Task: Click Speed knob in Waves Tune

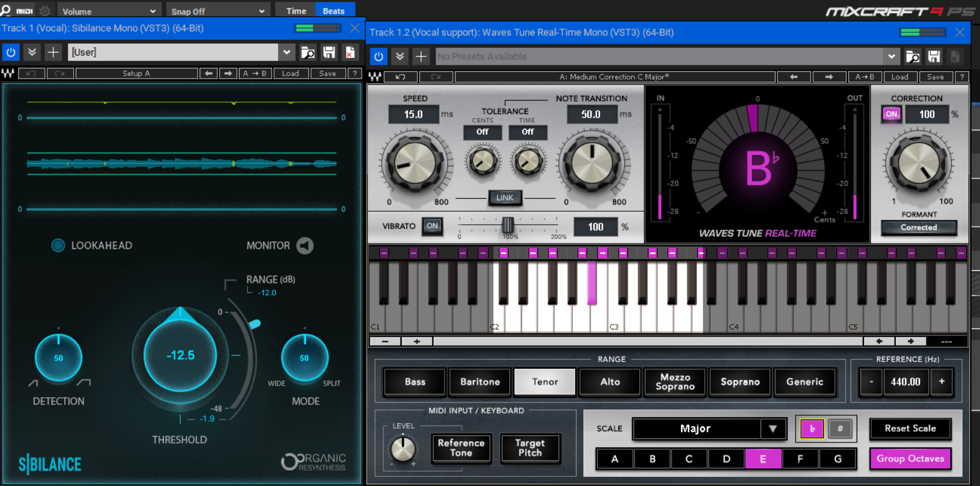Action: (x=416, y=164)
